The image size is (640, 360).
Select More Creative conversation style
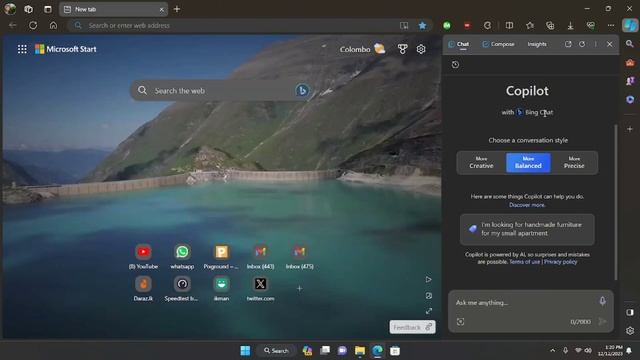pyautogui.click(x=481, y=162)
